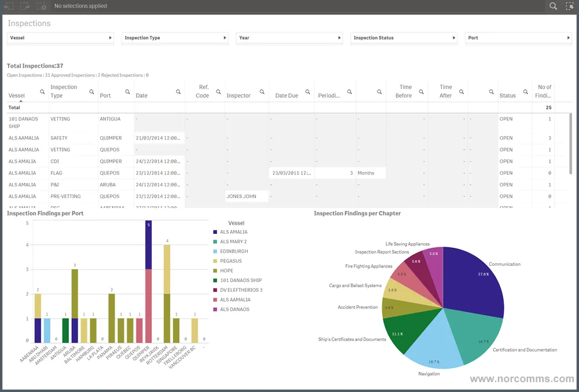The height and width of the screenshot is (392, 579).
Task: Clear all selections using the toolbar icon
Action: coord(41,6)
